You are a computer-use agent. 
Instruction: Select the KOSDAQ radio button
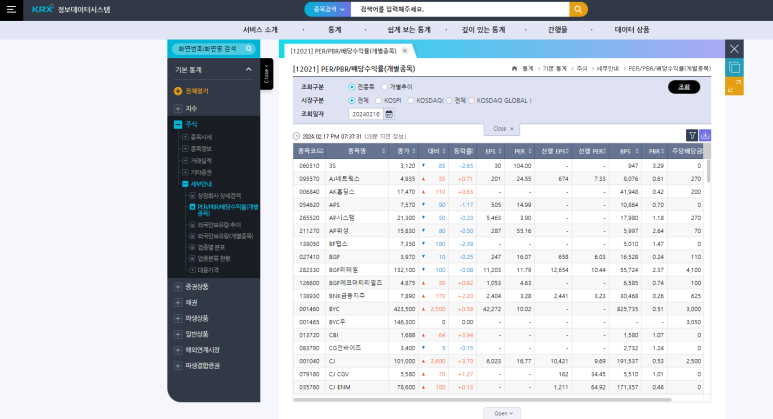click(410, 101)
